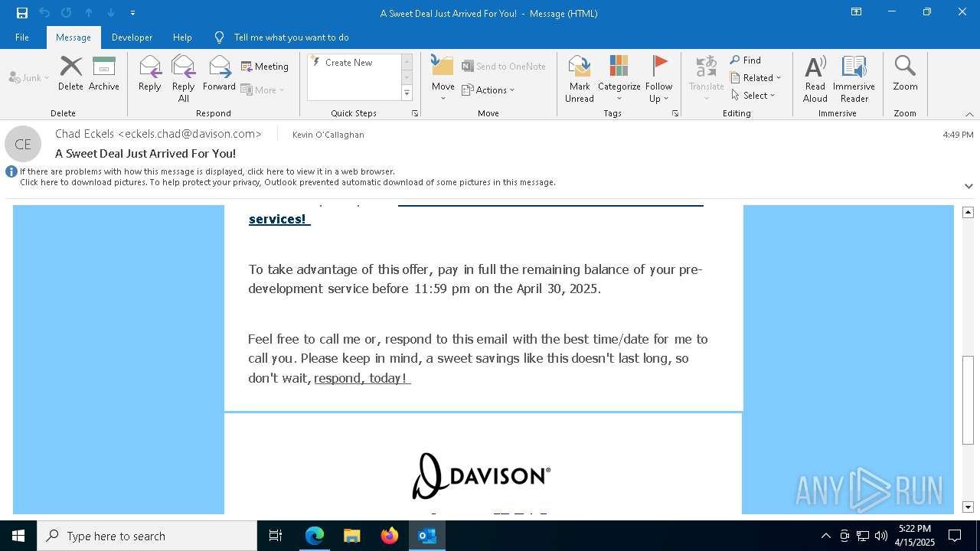Click the Zoom magnifier button

(x=905, y=73)
